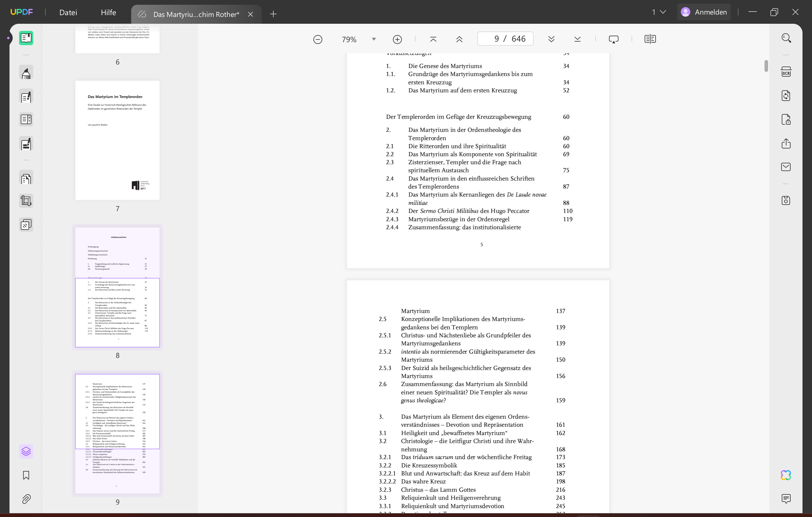
Task: Open the page display mode options
Action: click(650, 39)
